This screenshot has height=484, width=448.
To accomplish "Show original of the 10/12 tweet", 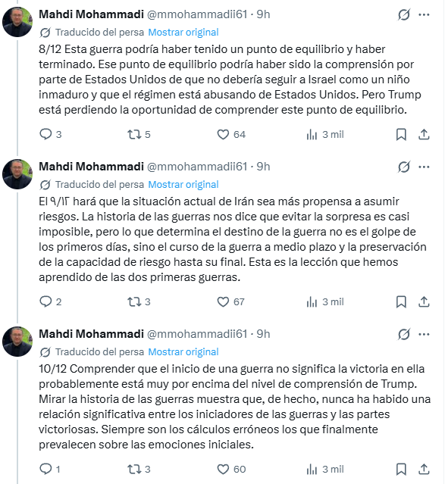I will [183, 352].
